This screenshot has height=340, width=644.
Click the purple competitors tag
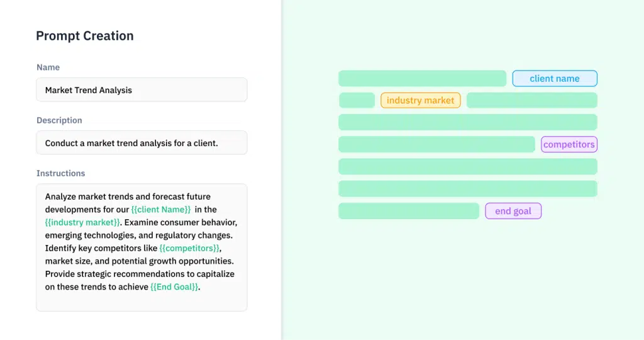[569, 144]
